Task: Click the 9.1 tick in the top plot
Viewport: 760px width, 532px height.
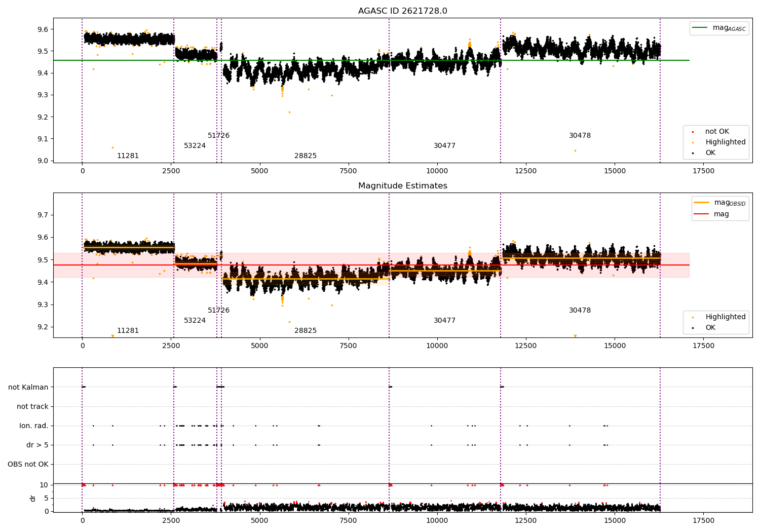Action: pos(43,139)
